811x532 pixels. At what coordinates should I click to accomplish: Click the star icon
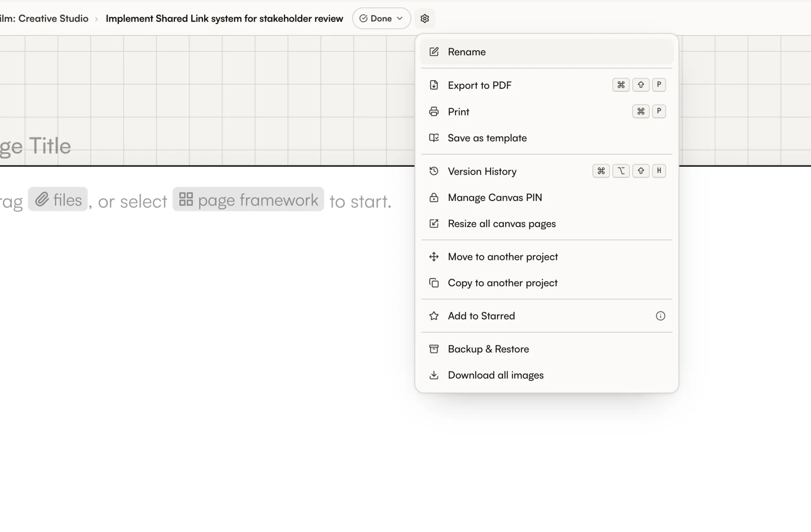434,316
